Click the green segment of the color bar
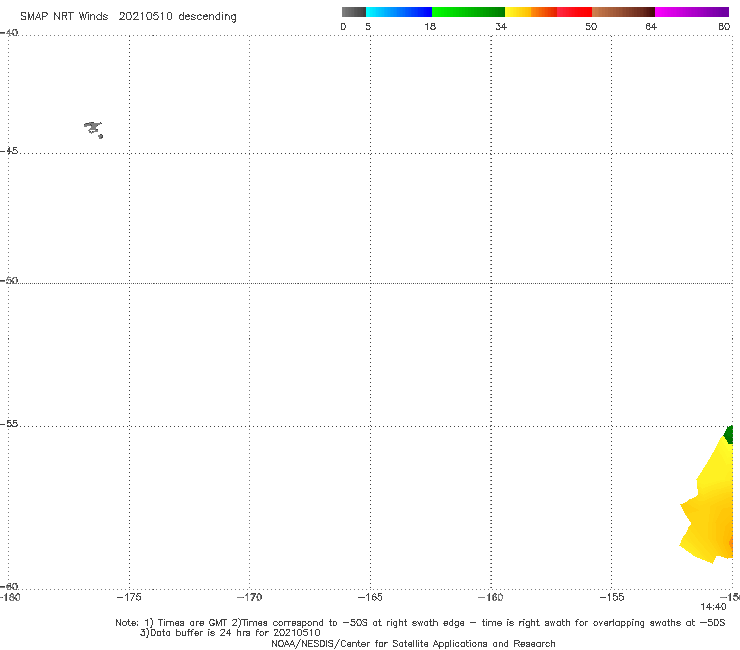This screenshot has height=650, width=740. [x=468, y=12]
